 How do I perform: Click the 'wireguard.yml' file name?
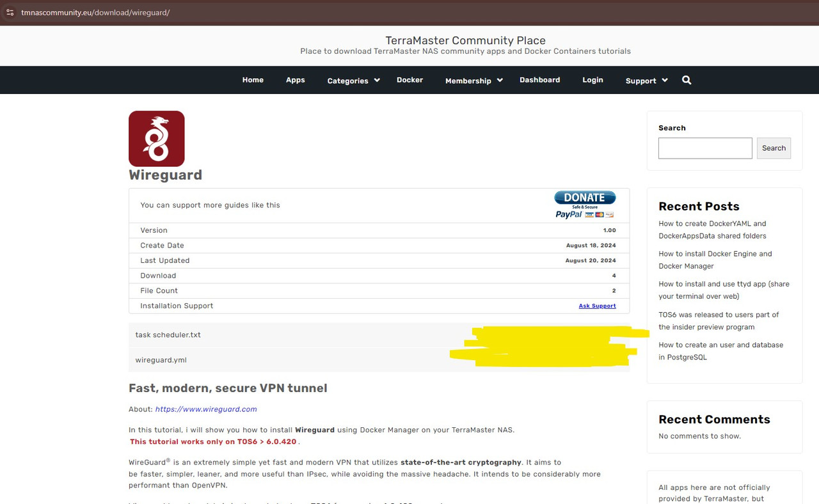[x=161, y=360]
